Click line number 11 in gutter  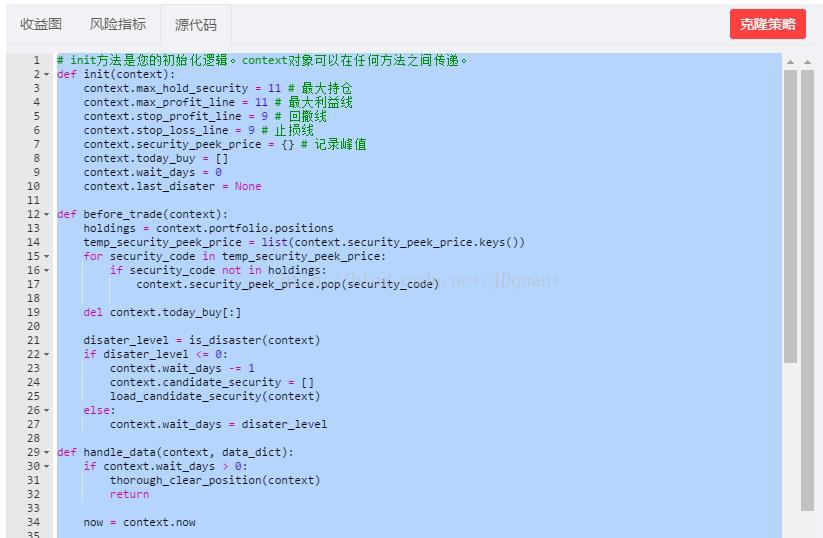(34, 201)
